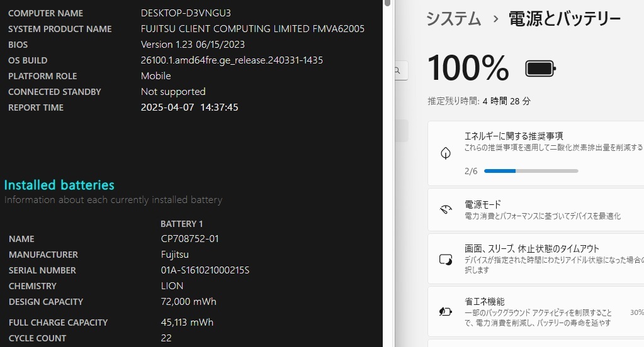
Task: Click the battery icon next to 100%
Action: 541,69
